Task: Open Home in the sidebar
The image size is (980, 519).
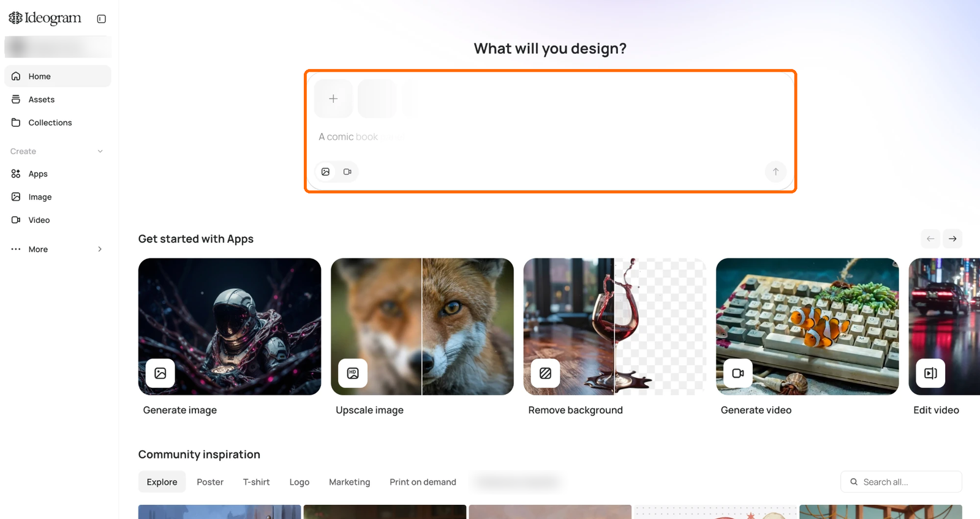Action: (x=58, y=77)
